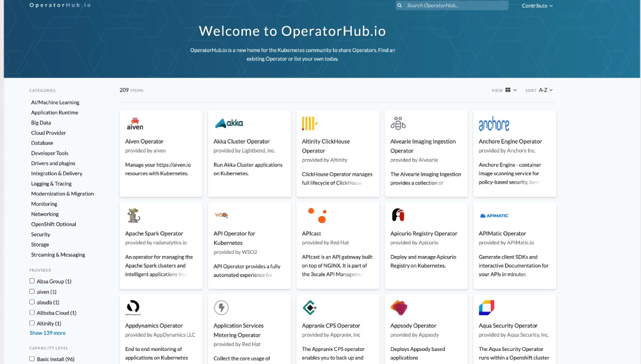Click the Appranix CPS diamond logo
This screenshot has width=641, height=364.
tap(309, 307)
